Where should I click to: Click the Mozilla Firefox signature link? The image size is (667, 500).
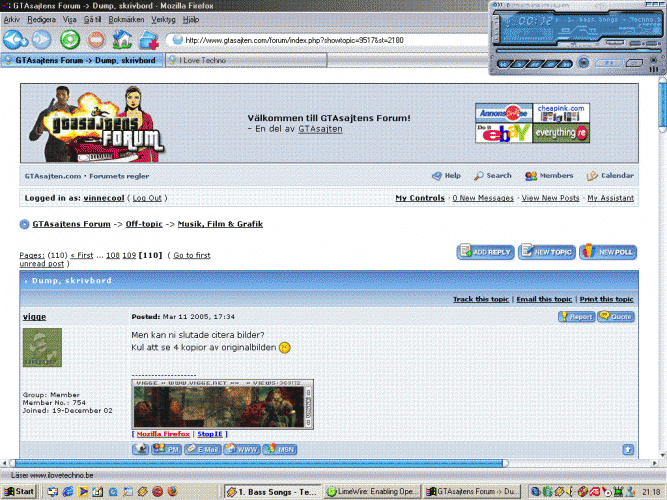pyautogui.click(x=163, y=434)
